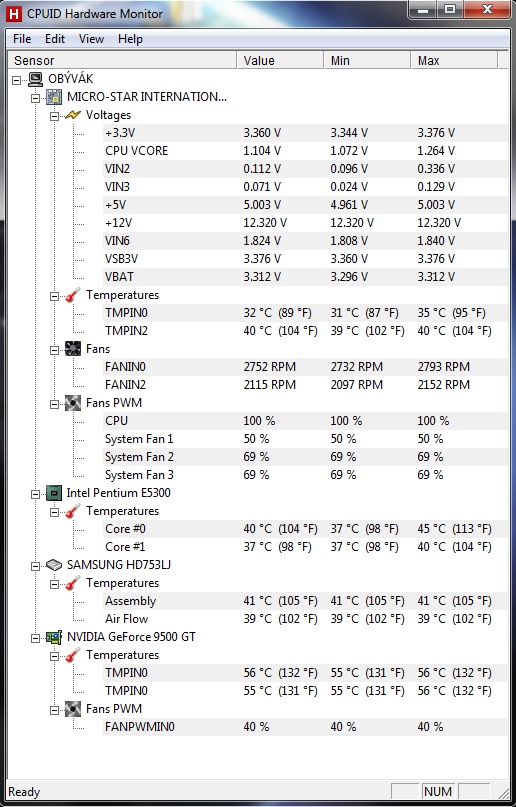Click the CPU chip icon for Intel Pentium E5300
Screen dimensions: 516x807
coord(54,493)
